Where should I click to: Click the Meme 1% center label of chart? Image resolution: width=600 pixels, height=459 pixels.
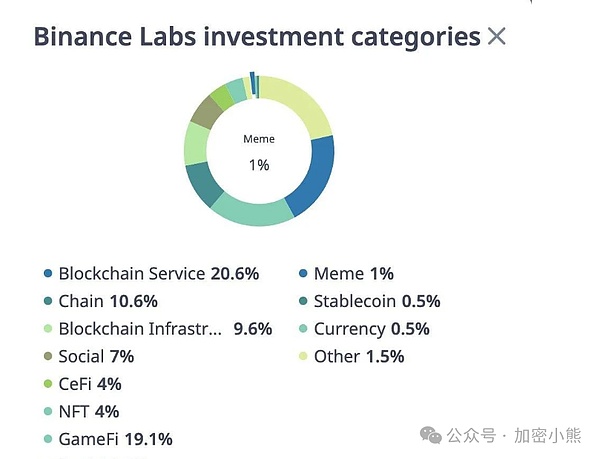(259, 152)
